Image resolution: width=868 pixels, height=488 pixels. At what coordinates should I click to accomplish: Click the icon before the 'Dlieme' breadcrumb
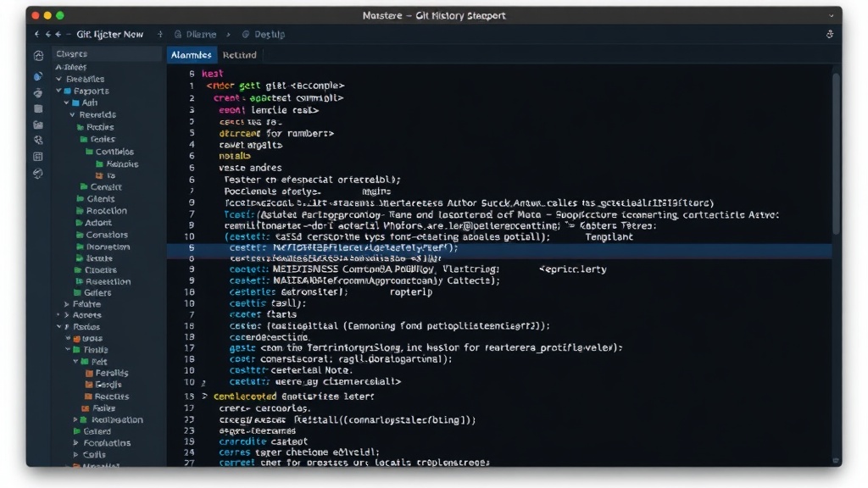[x=178, y=34]
